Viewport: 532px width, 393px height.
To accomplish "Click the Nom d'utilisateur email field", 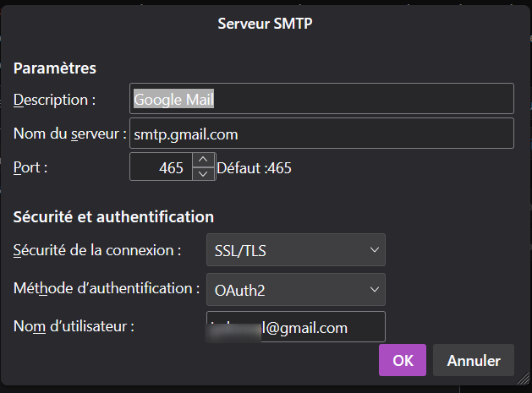I will point(296,327).
